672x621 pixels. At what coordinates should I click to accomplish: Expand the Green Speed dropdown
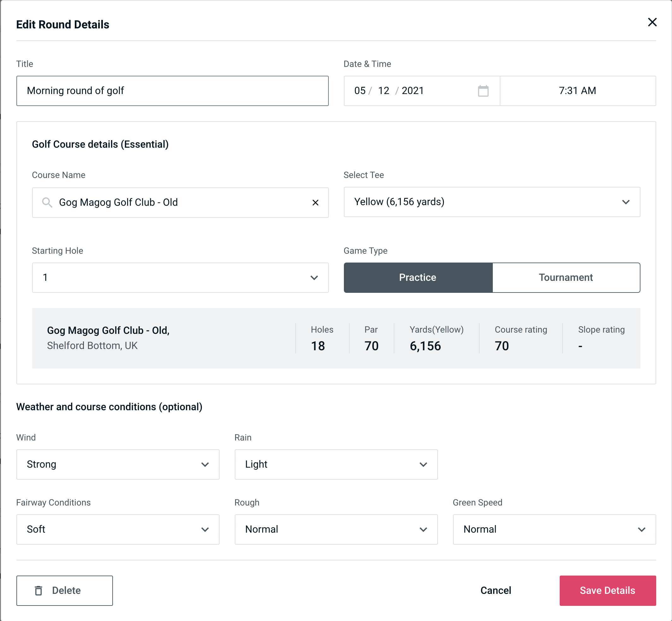(554, 530)
